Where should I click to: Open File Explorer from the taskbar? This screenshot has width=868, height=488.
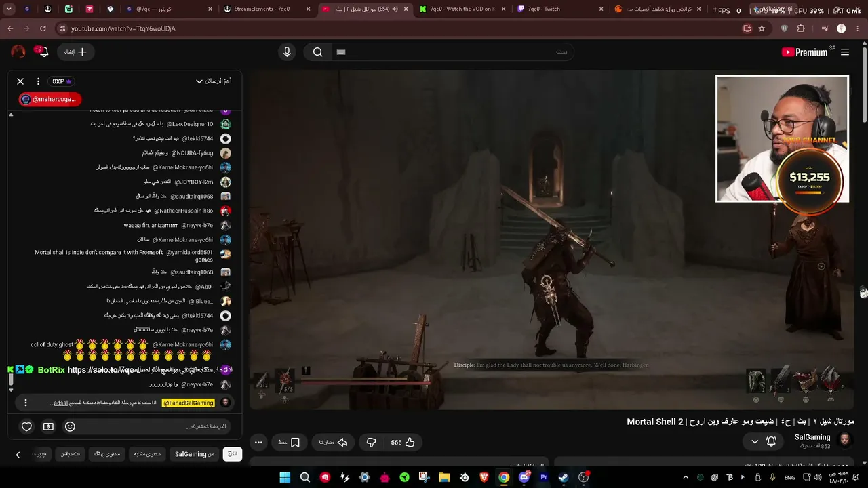tap(444, 477)
